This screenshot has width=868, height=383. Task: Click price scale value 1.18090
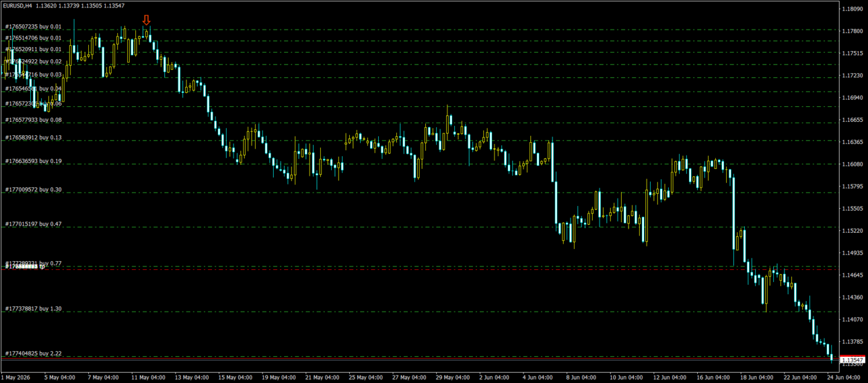[x=853, y=9]
